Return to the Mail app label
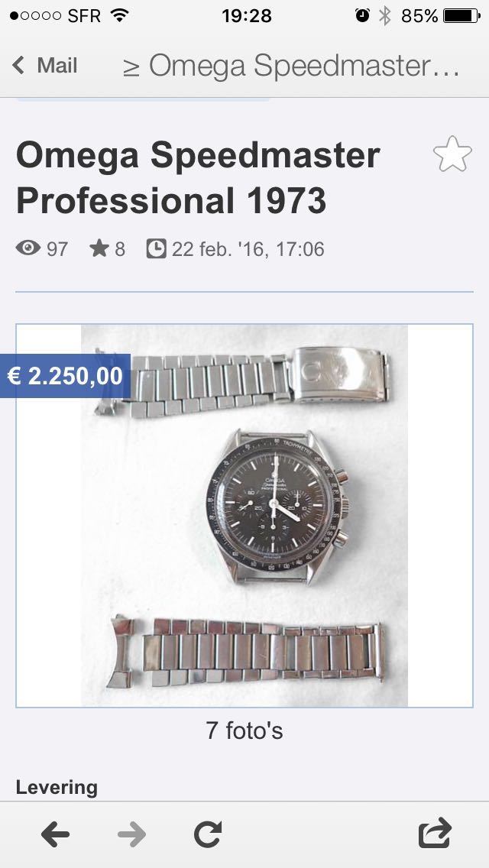The width and height of the screenshot is (489, 868). (x=57, y=65)
